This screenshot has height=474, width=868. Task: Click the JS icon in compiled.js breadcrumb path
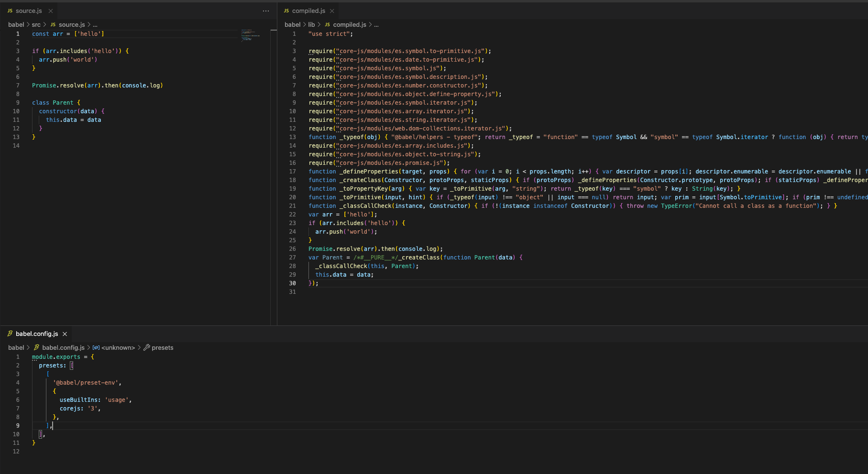pos(328,24)
